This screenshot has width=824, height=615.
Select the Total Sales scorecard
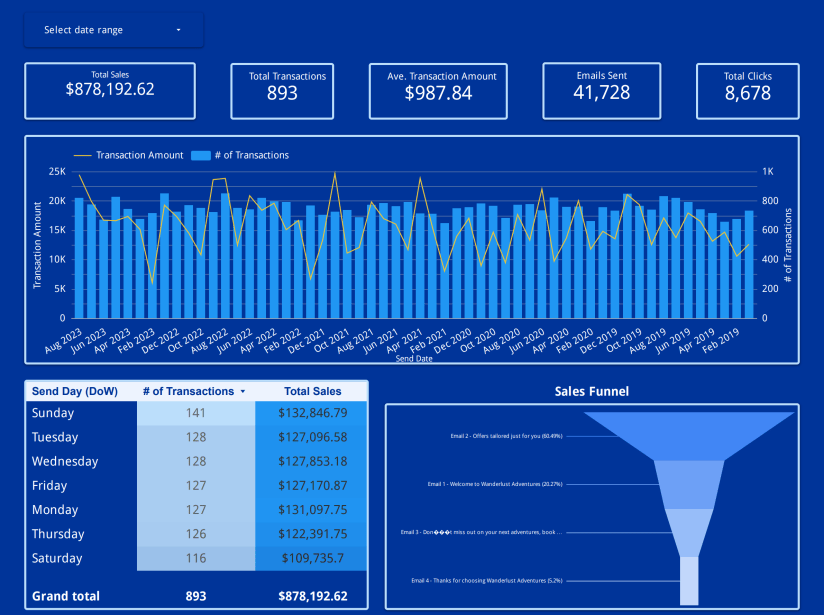(x=110, y=90)
